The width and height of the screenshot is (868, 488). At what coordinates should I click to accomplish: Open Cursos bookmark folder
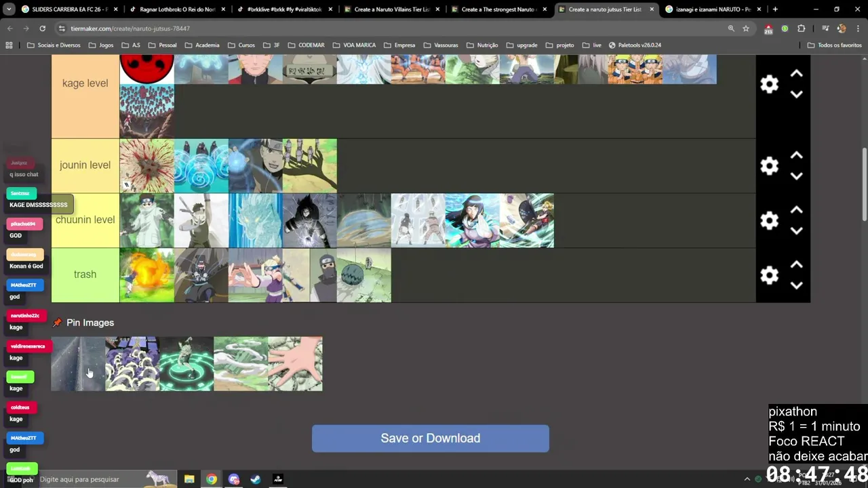pyautogui.click(x=241, y=45)
